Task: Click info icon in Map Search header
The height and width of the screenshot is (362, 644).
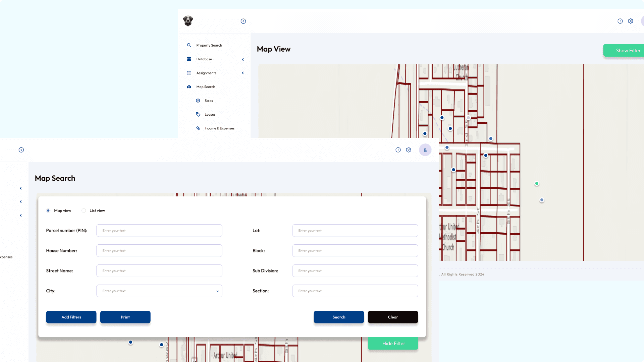Action: click(398, 150)
